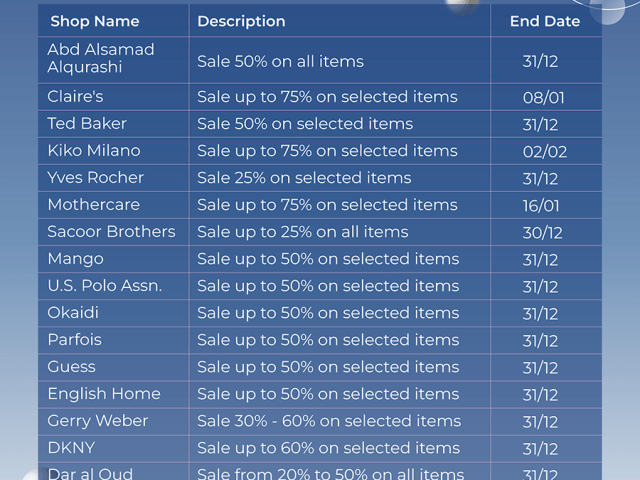The image size is (640, 480).
Task: Click the End Date column header
Action: click(545, 21)
